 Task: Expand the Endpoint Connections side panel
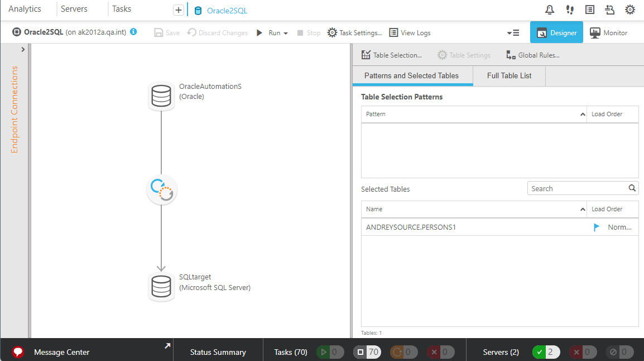tap(23, 49)
